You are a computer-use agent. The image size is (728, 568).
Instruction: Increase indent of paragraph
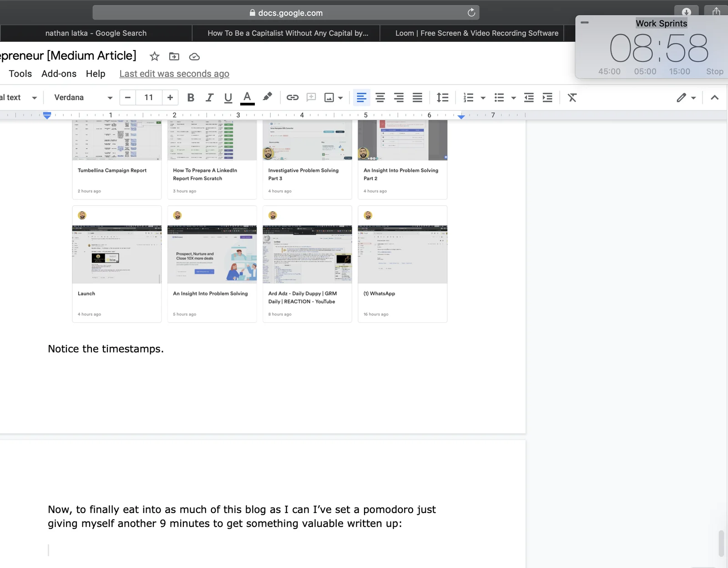point(547,97)
